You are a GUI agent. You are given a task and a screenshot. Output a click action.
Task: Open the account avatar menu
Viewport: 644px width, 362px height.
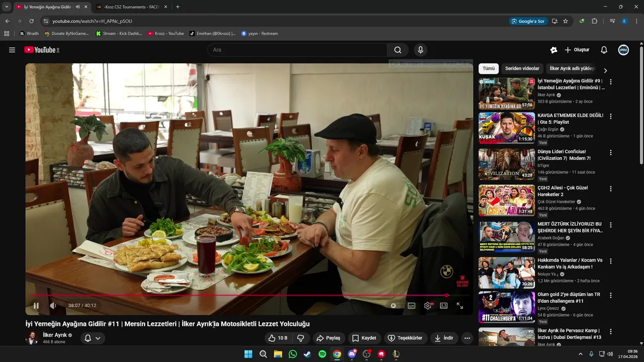[623, 50]
